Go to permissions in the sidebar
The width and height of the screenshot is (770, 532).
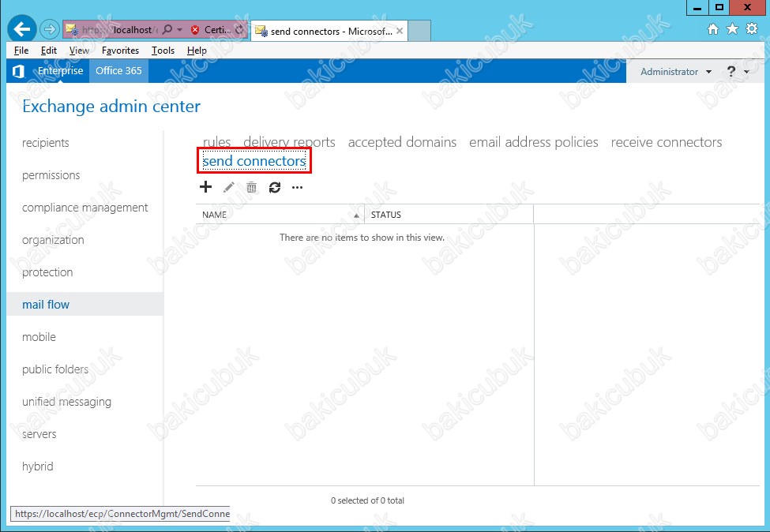51,175
